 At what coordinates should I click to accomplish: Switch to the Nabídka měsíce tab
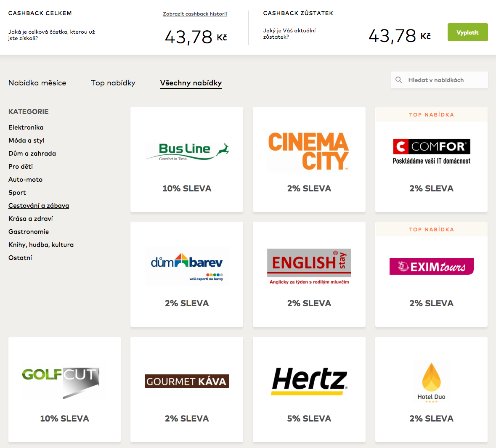37,83
